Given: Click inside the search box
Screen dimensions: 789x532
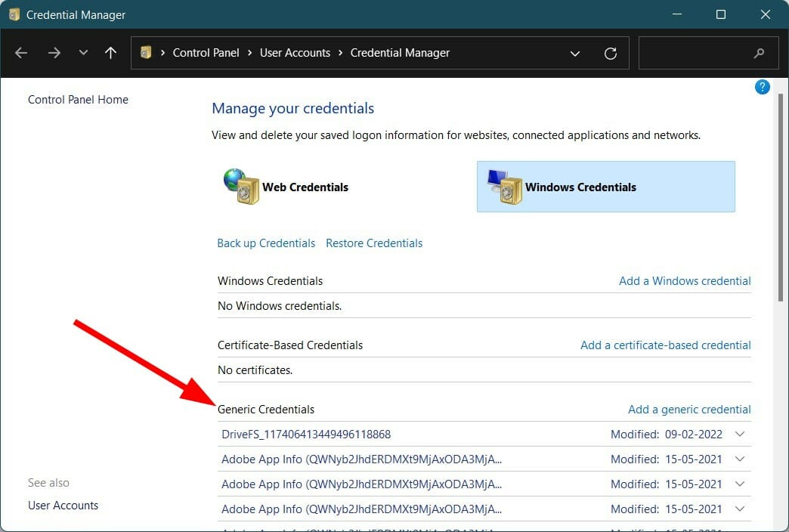Looking at the screenshot, I should tap(703, 53).
